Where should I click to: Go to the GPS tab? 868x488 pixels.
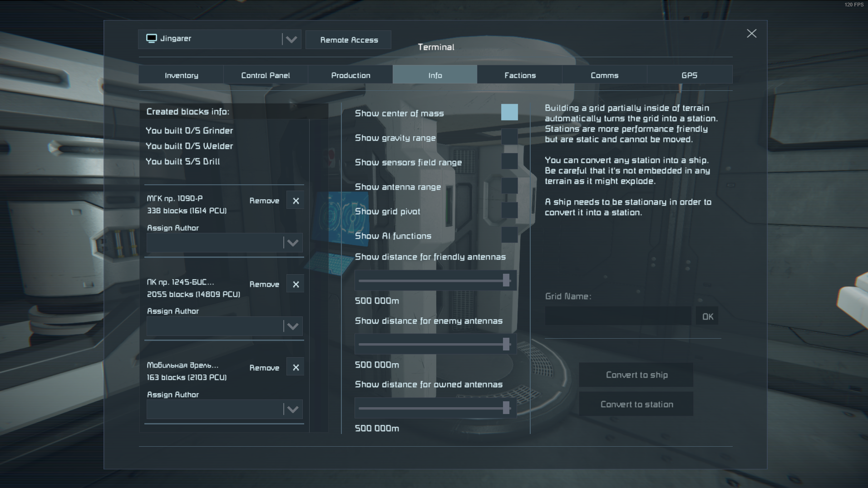[x=689, y=75]
